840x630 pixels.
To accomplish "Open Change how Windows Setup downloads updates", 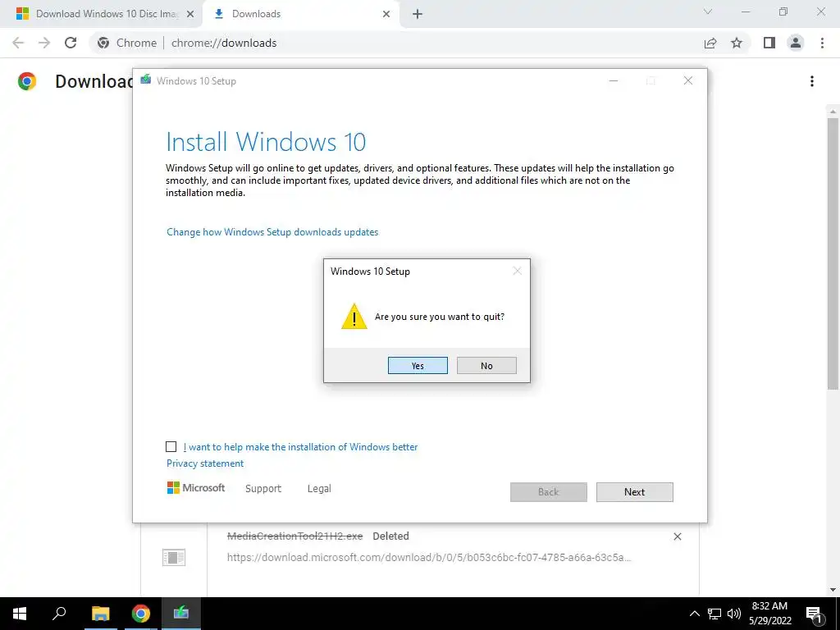I will click(x=272, y=232).
